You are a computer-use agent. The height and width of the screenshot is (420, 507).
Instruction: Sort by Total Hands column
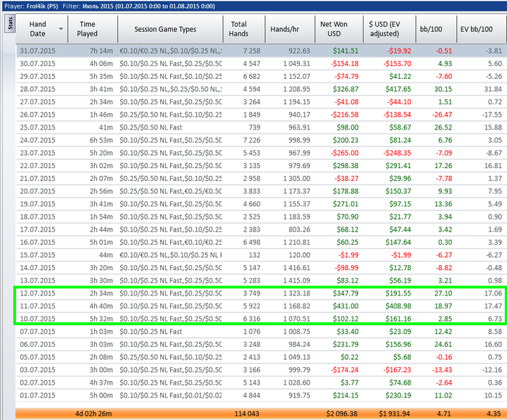pyautogui.click(x=239, y=29)
